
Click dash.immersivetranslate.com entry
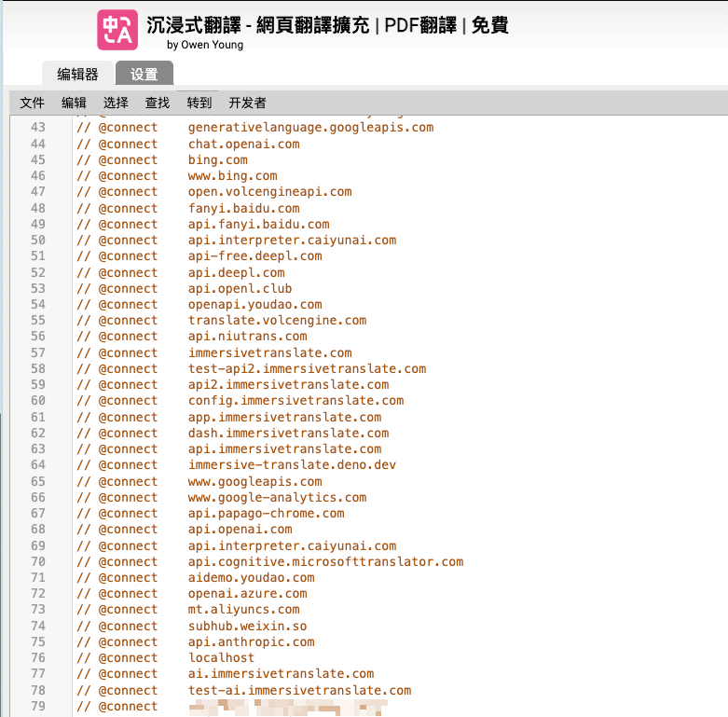(288, 433)
